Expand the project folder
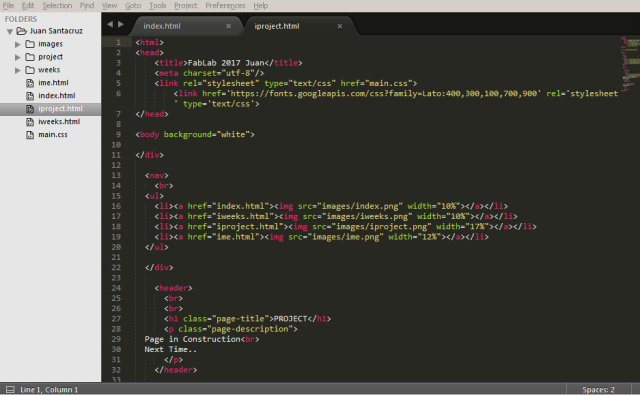 (18, 57)
